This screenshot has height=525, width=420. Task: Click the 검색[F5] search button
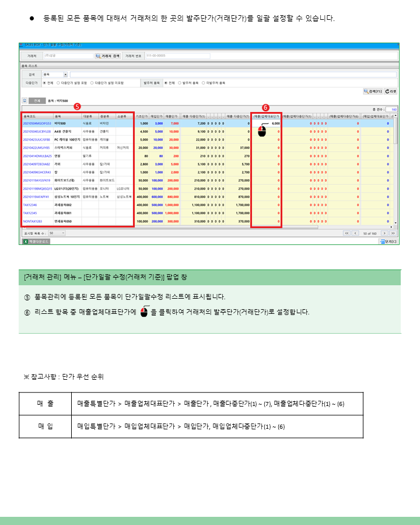373,91
